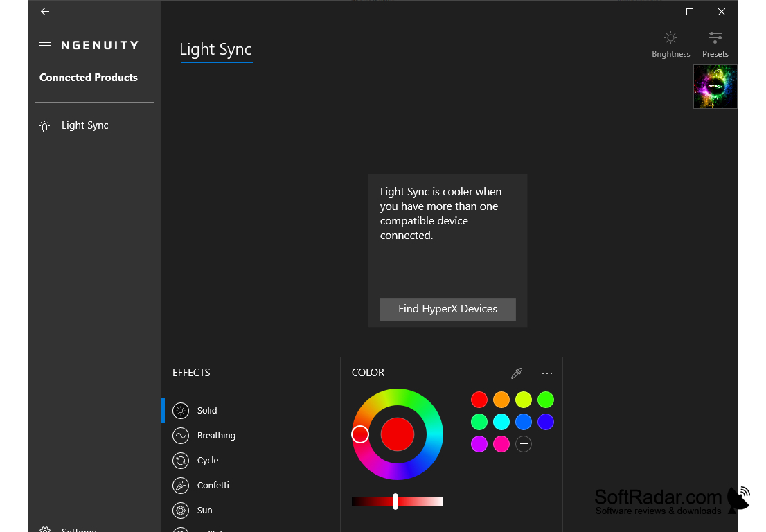Open the Settings gear at bottom left

[x=44, y=528]
